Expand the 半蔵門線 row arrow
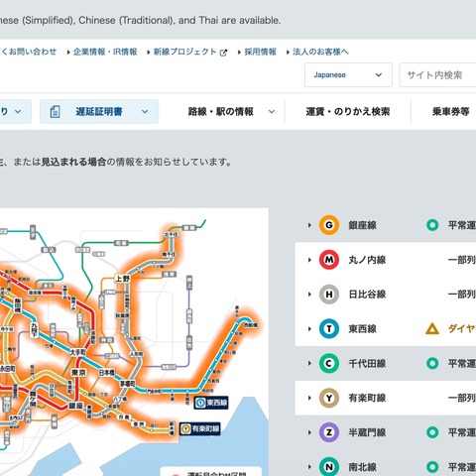Image resolution: width=476 pixels, height=476 pixels. point(309,432)
